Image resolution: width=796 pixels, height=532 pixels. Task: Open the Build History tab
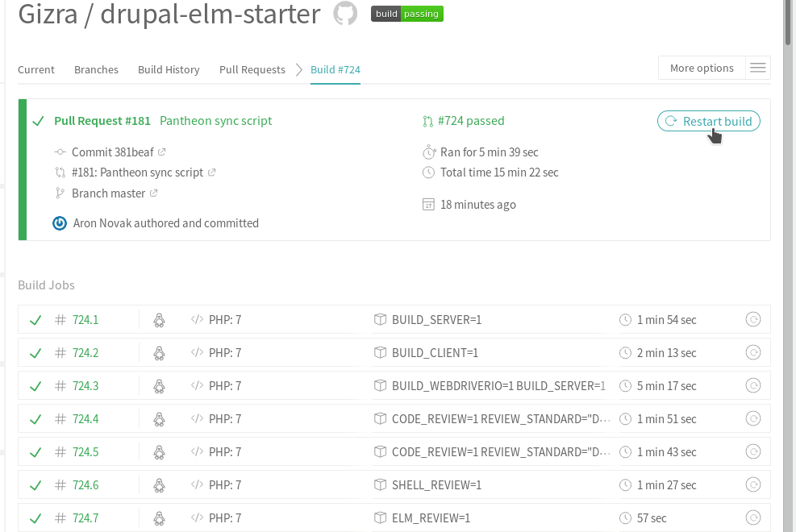click(x=169, y=69)
